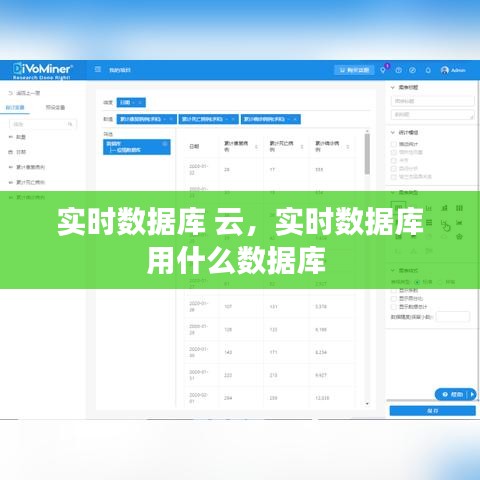
Task: Click the return to previous level link
Action: click(x=24, y=93)
